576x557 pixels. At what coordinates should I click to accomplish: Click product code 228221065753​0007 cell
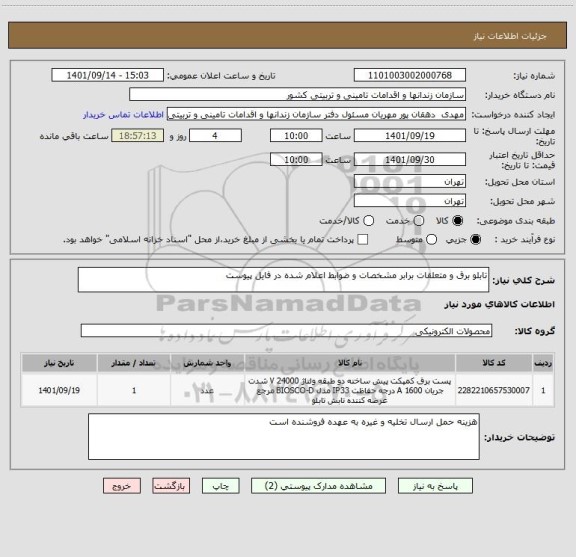tap(494, 390)
